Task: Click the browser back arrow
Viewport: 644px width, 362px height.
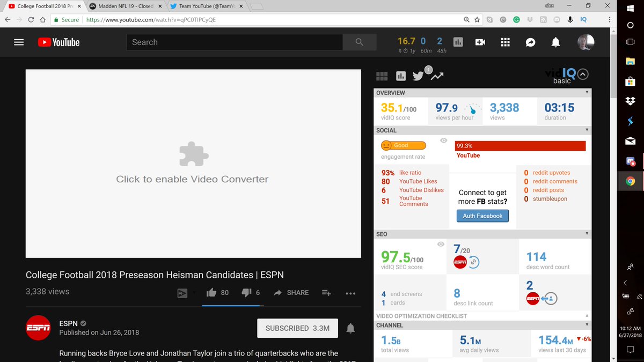Action: 7,19
